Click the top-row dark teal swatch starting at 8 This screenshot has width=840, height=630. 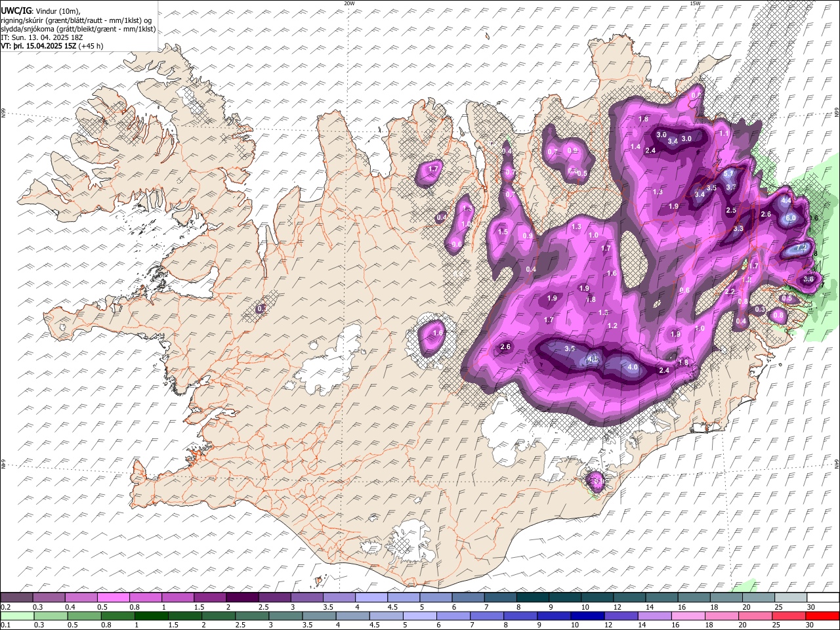point(532,598)
